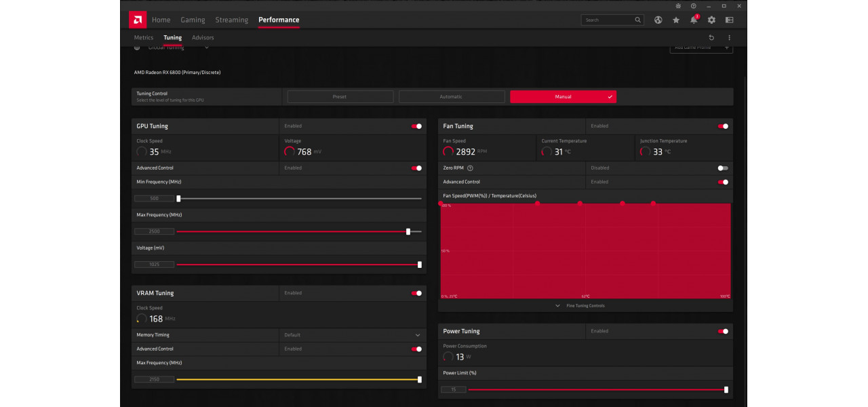The image size is (868, 407).
Task: Click the Power Limit slider handle
Action: point(726,389)
